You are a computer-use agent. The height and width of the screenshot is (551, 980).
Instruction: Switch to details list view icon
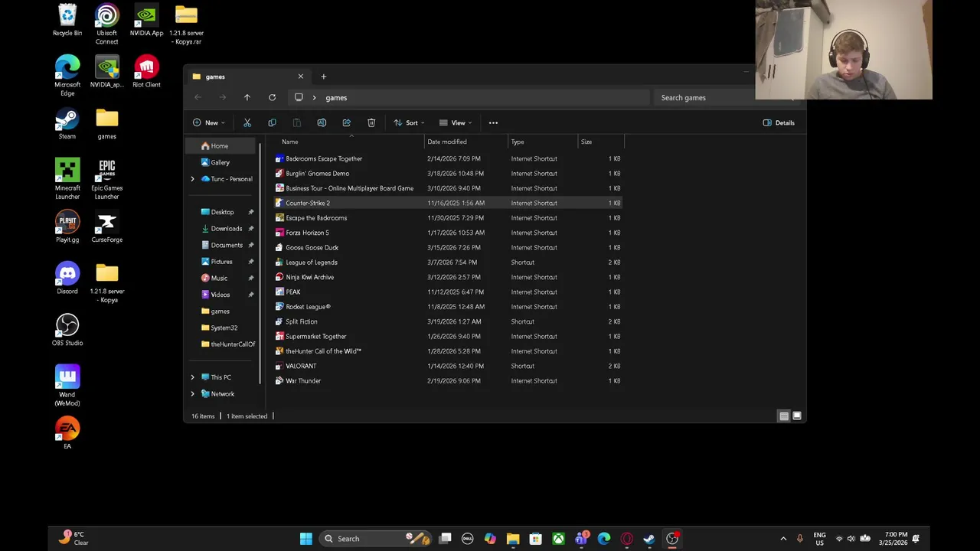783,416
